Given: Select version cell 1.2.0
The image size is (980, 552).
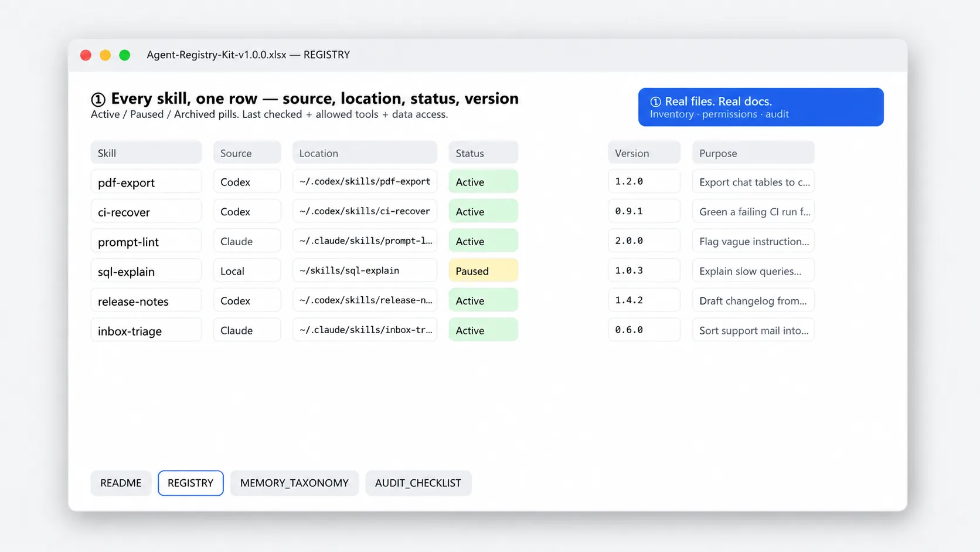Looking at the screenshot, I should (x=644, y=181).
